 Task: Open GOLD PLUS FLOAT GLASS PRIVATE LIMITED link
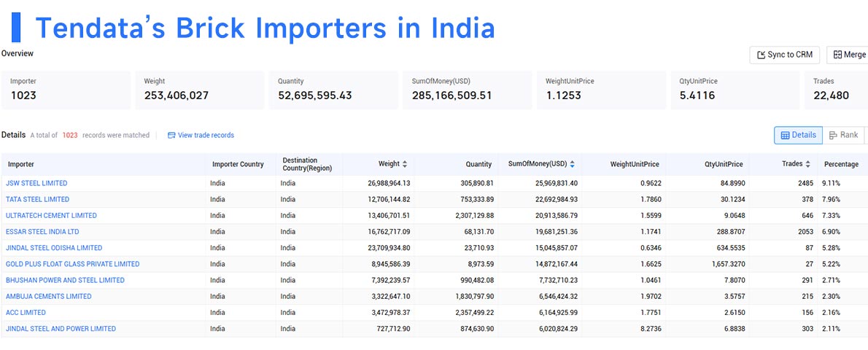(x=72, y=264)
